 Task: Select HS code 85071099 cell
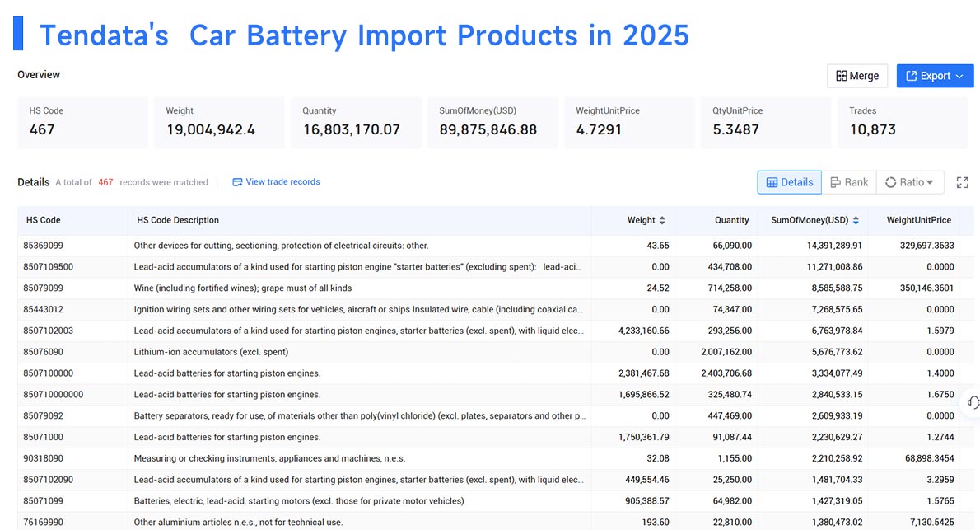[x=43, y=501]
